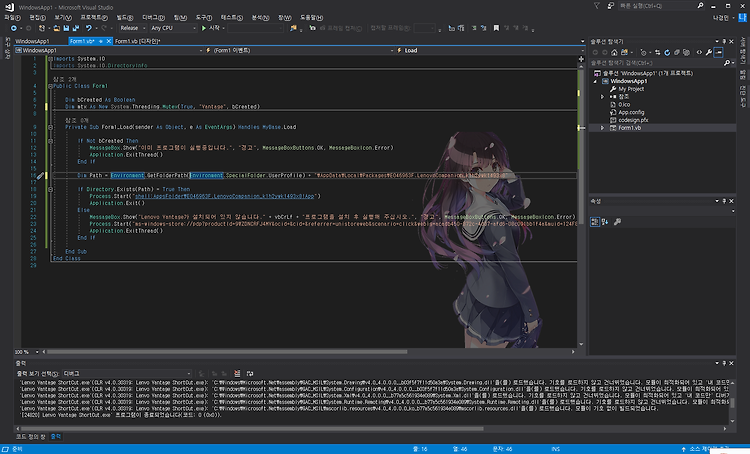This screenshot has height=454, width=750.
Task: Refresh the Solution Explorer tree
Action: [x=667, y=53]
